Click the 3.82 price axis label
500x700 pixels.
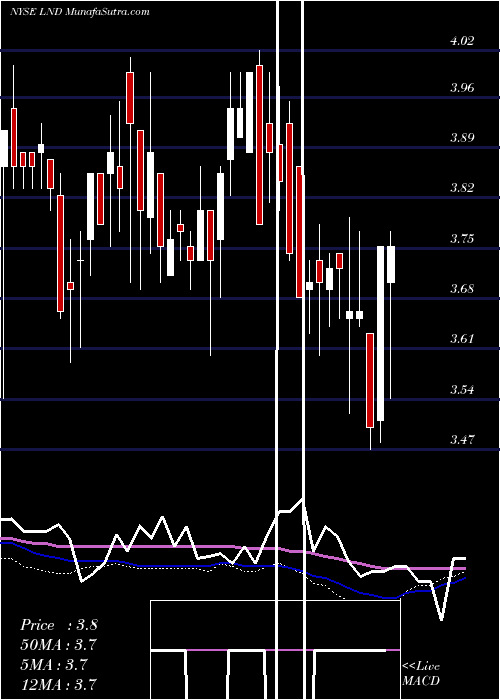(x=462, y=188)
